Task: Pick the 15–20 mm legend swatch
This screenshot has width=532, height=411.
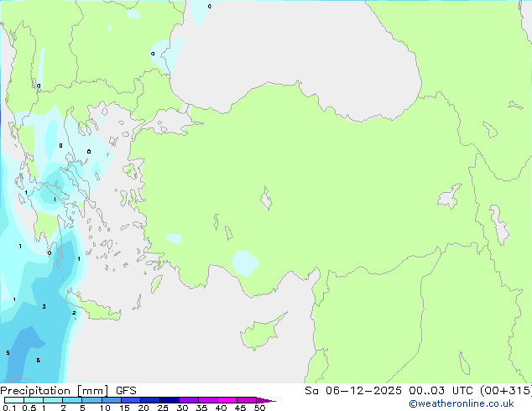Action: [130, 400]
